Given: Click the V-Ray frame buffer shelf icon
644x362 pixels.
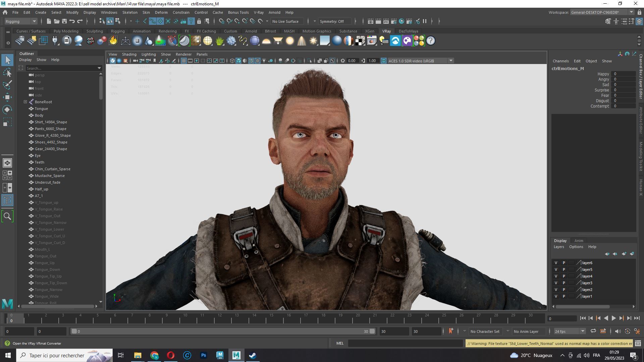Looking at the screenshot, I should pos(372,41).
